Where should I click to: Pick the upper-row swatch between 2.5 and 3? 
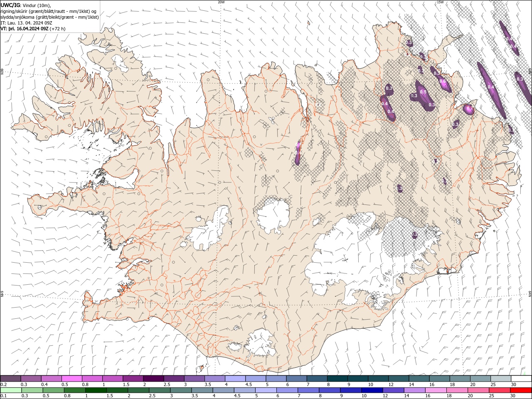click(174, 379)
